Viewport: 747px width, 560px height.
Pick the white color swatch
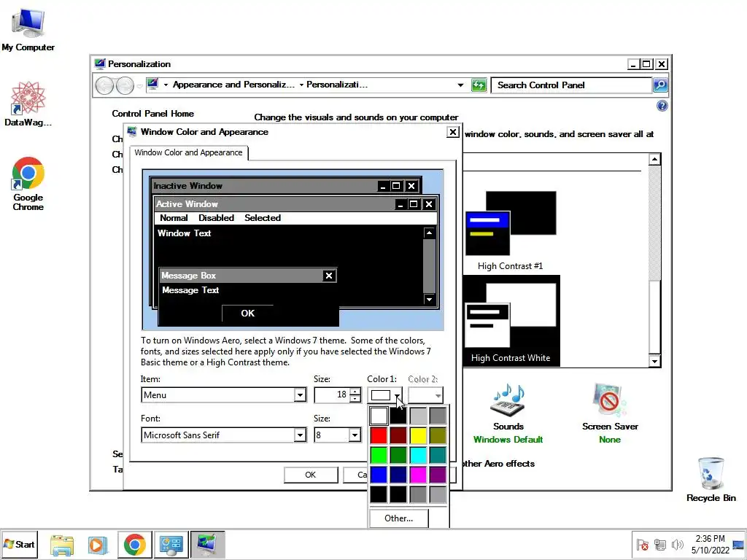pyautogui.click(x=379, y=416)
